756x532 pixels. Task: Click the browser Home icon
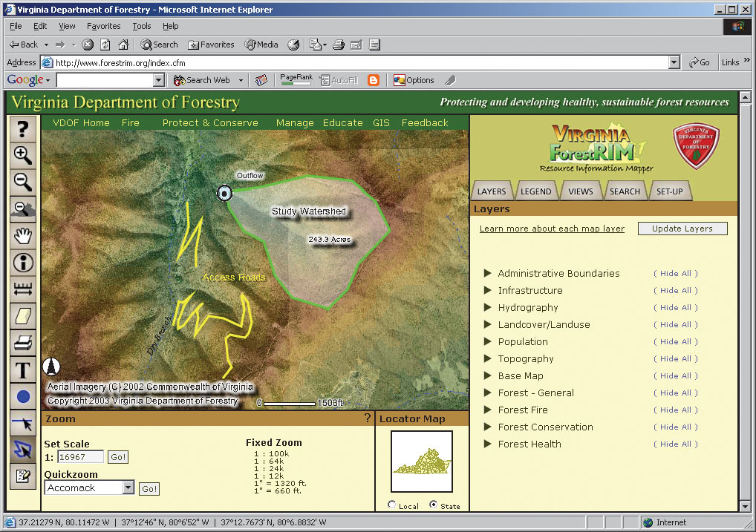(x=123, y=45)
